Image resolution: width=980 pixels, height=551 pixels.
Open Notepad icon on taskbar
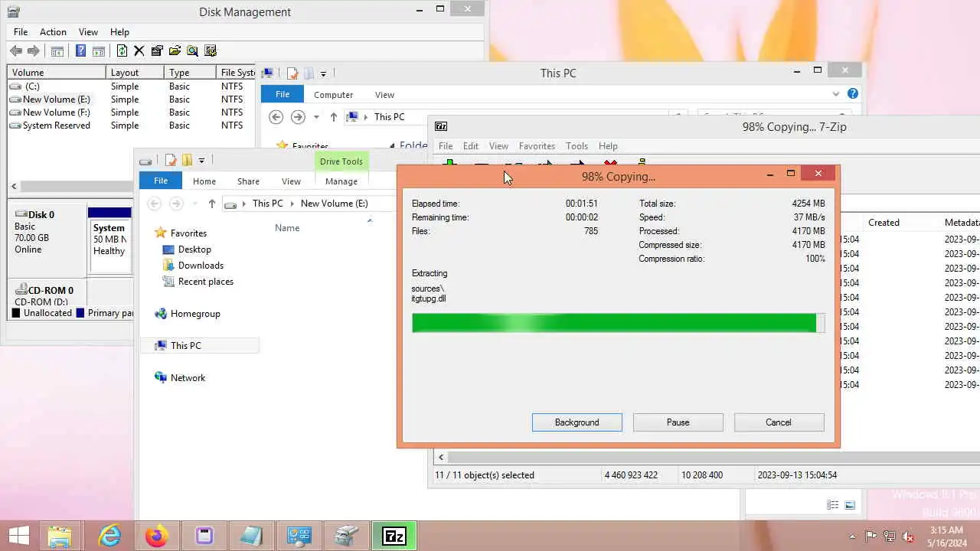coord(252,536)
